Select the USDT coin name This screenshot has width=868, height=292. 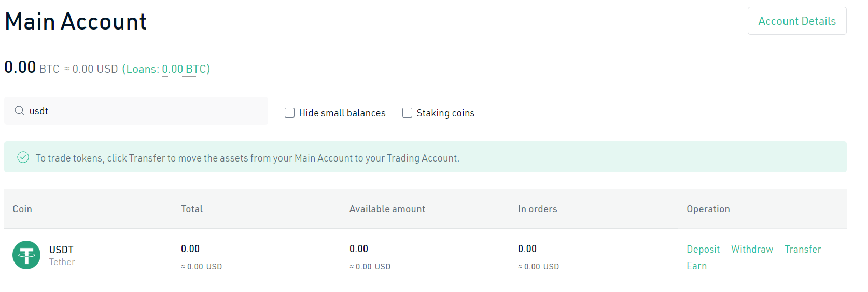click(61, 249)
